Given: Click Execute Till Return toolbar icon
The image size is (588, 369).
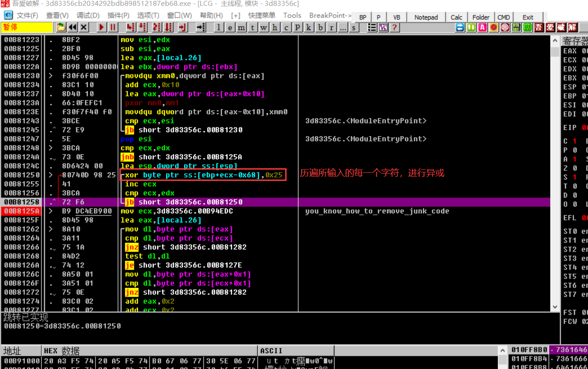Looking at the screenshot, I should coord(182,28).
